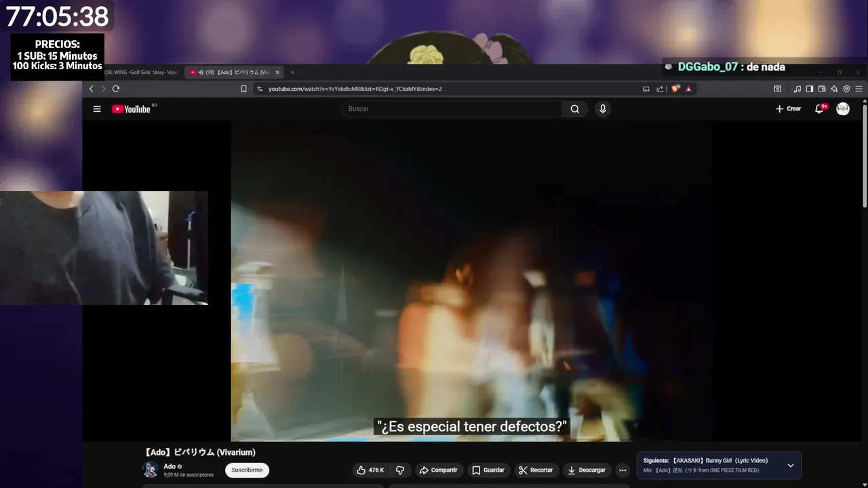Go forward with the browser forward arrow
Screen dimensions: 868x488
104,89
